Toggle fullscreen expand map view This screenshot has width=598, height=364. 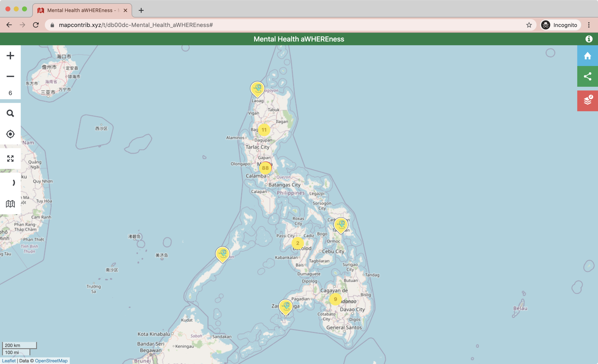pos(10,159)
